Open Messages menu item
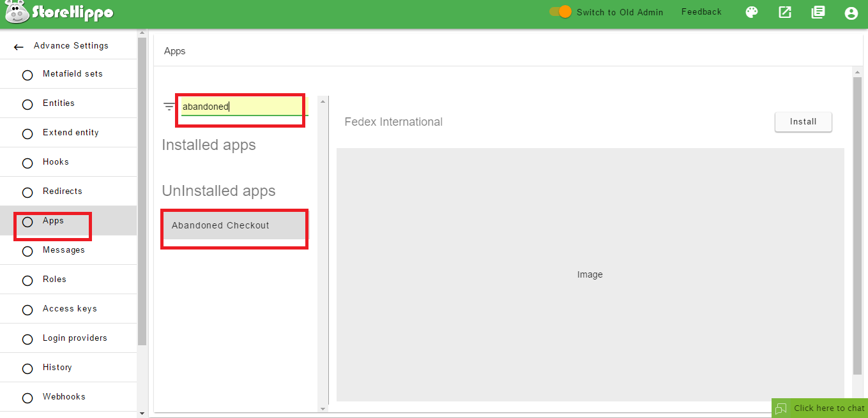Image resolution: width=868 pixels, height=418 pixels. (68, 250)
